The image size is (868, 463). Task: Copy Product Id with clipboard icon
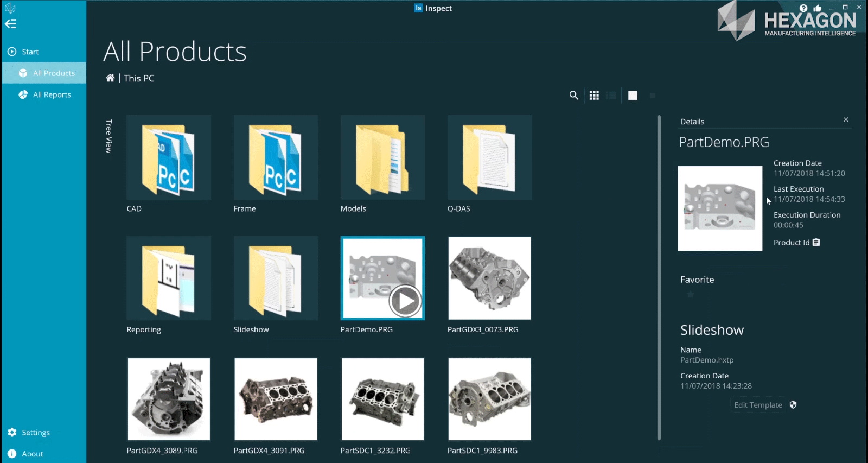pos(816,243)
